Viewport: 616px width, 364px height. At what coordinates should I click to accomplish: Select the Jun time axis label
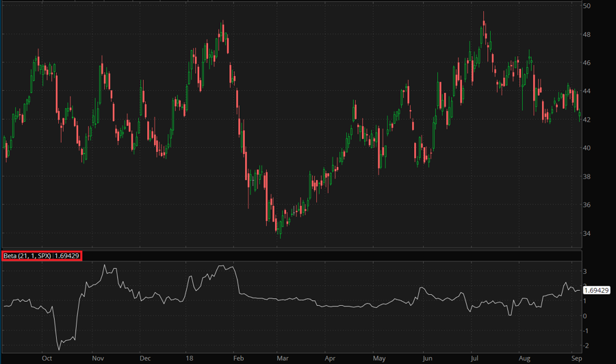coord(427,358)
